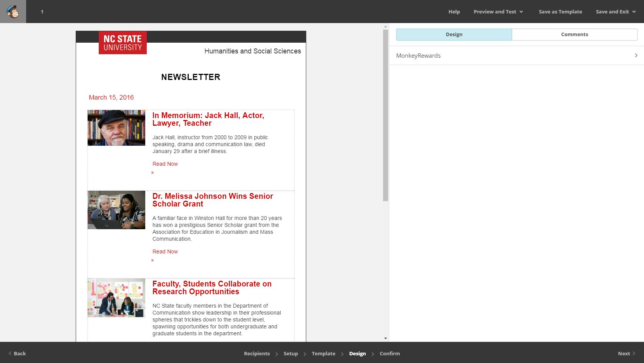Open the Help menu

[454, 12]
